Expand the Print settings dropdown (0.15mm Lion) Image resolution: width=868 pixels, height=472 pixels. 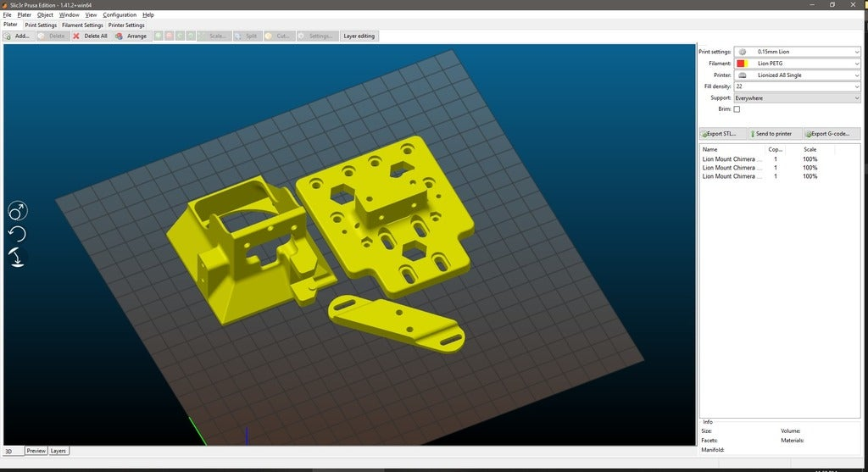(797, 52)
